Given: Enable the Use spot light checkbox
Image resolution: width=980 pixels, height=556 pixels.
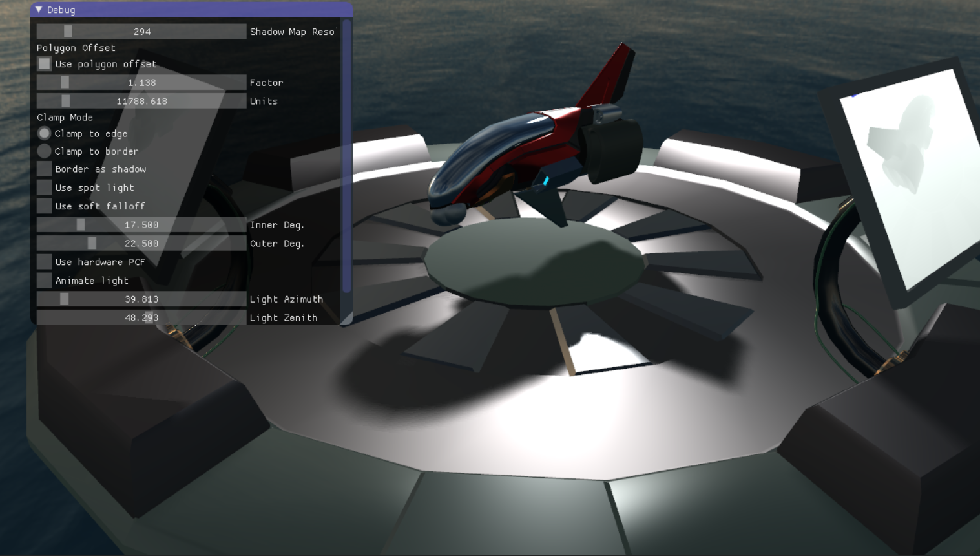Looking at the screenshot, I should 44,188.
